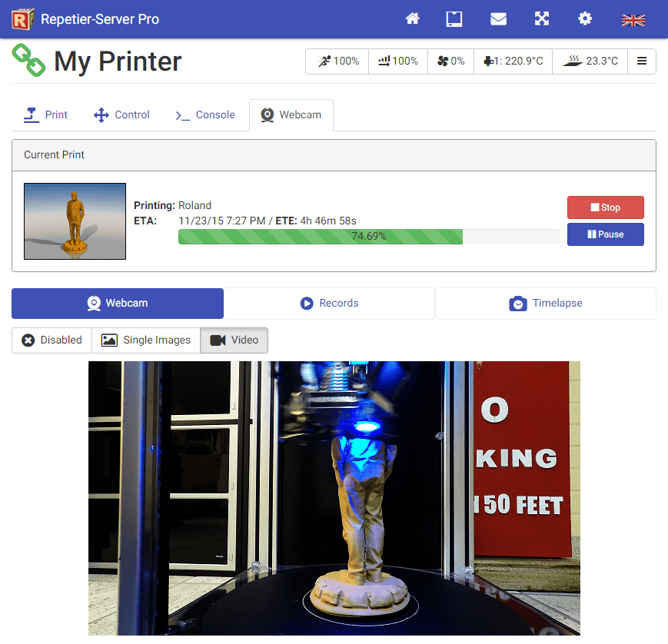Open the hamburger menu next to temperatures

[642, 61]
